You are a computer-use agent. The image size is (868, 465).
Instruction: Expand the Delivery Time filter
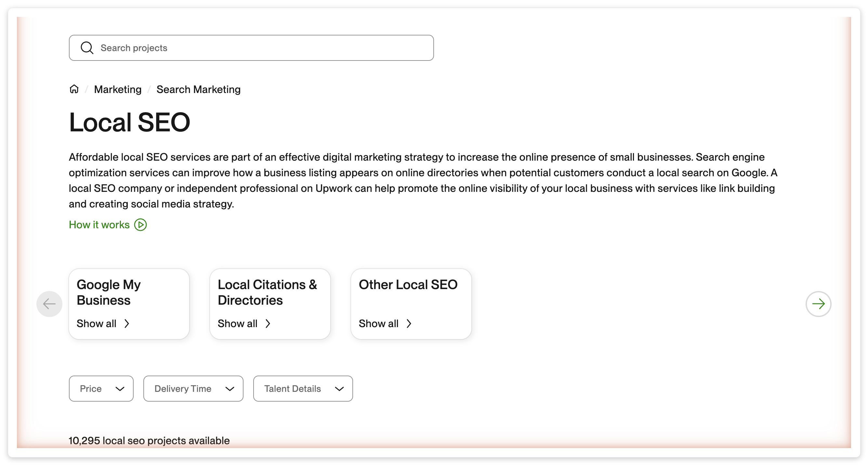click(193, 389)
